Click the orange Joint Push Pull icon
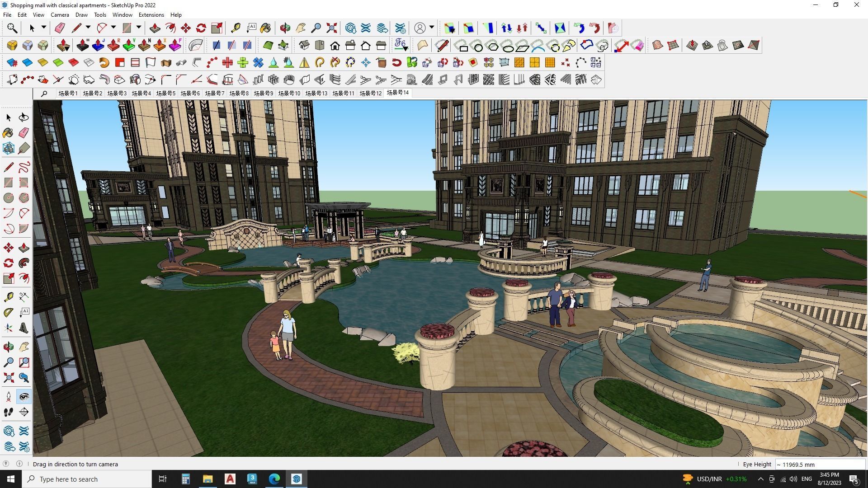This screenshot has height=488, width=868. [x=160, y=45]
